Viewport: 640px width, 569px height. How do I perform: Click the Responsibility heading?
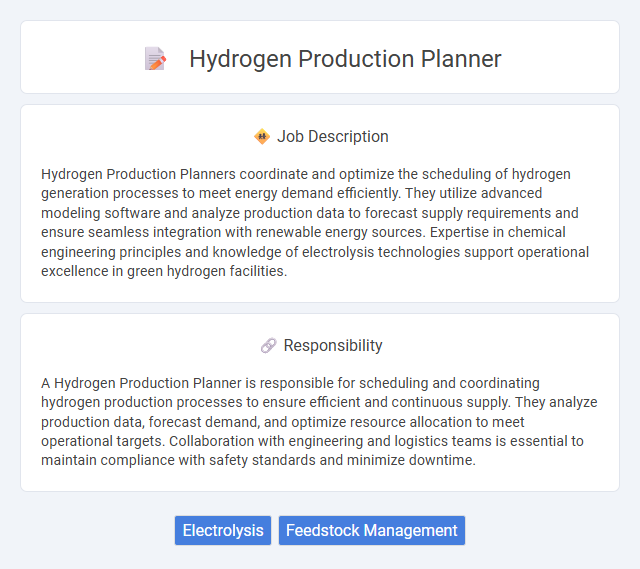[333, 345]
